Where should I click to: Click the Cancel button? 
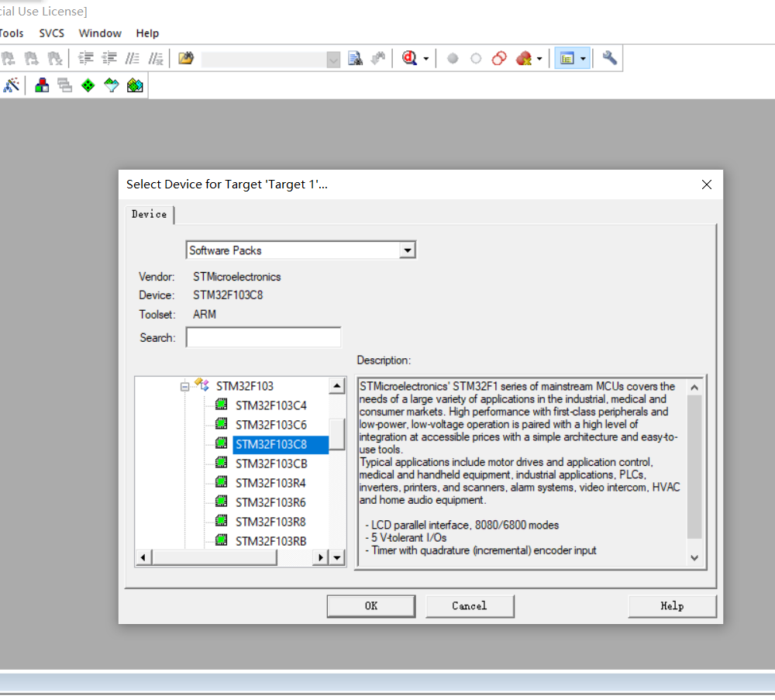click(470, 606)
